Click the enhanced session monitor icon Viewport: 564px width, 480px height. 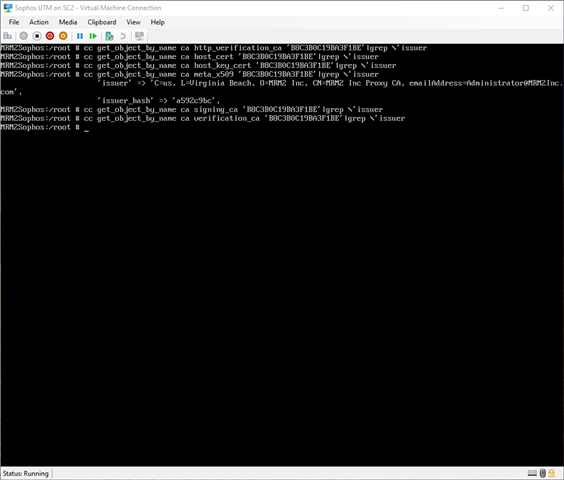[x=139, y=36]
